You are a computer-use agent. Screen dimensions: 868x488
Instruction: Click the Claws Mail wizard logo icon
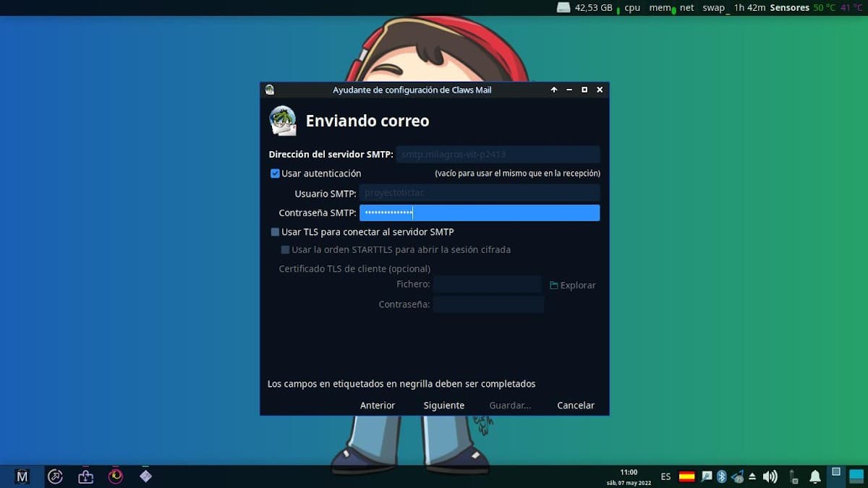pos(283,121)
